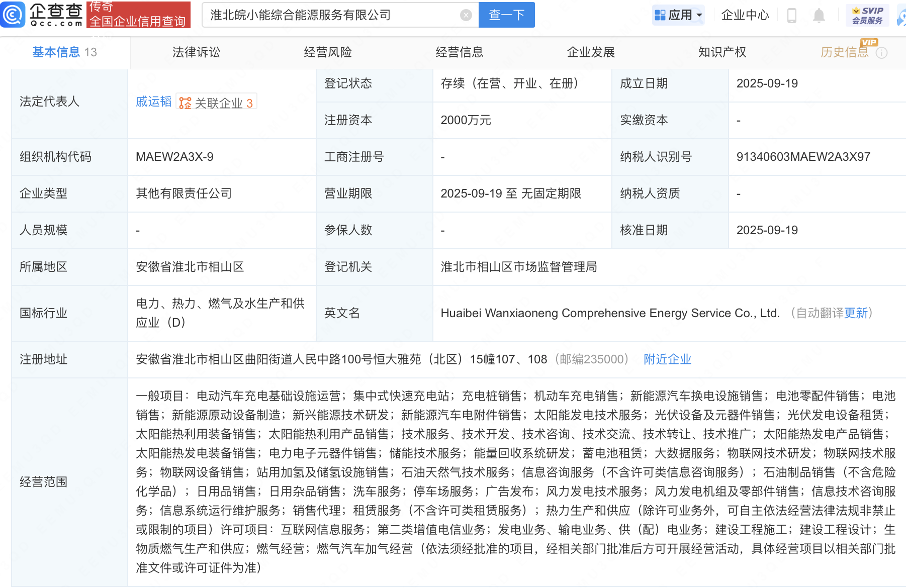Viewport: 906px width, 588px height.
Task: Go to the 知识产权 tab
Action: (x=722, y=52)
